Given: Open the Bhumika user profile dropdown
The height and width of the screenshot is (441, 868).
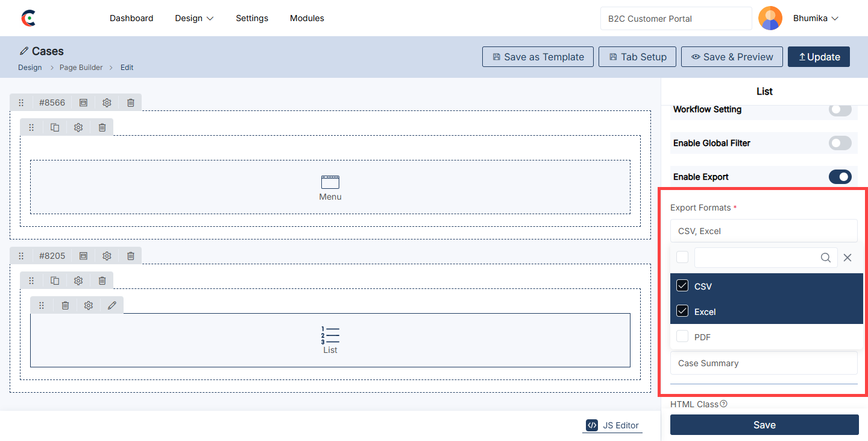Looking at the screenshot, I should (816, 18).
